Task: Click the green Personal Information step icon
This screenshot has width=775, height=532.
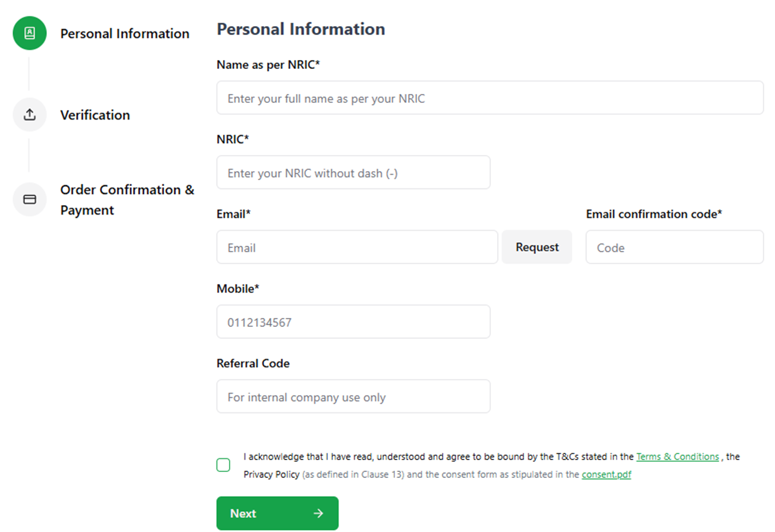Action: 30,33
